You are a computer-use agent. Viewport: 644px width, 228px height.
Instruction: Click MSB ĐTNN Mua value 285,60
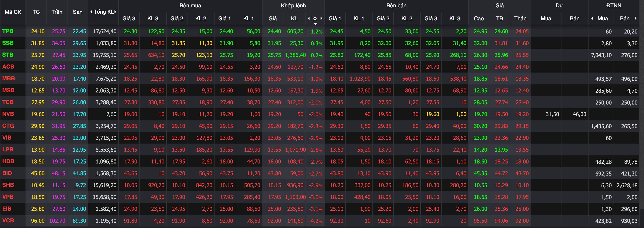603,90
